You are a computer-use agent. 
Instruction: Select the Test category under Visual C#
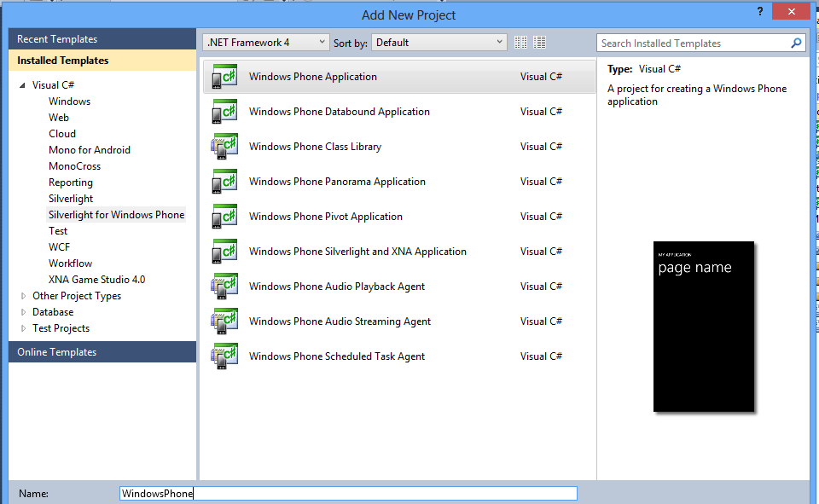58,231
